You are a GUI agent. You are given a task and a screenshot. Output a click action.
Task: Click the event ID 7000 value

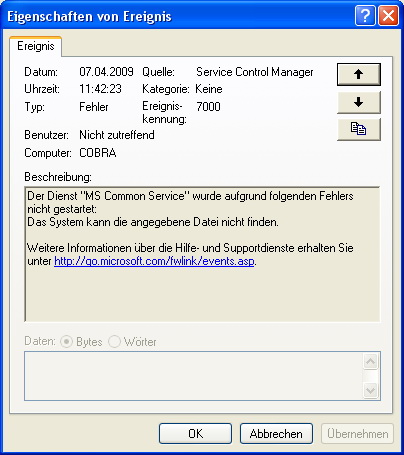[x=208, y=107]
